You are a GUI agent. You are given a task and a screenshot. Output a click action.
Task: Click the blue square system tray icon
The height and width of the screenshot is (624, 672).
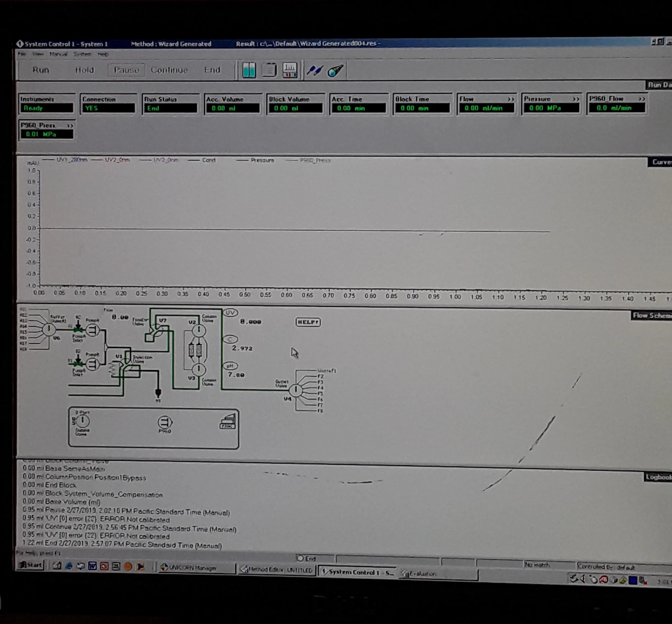(x=633, y=580)
